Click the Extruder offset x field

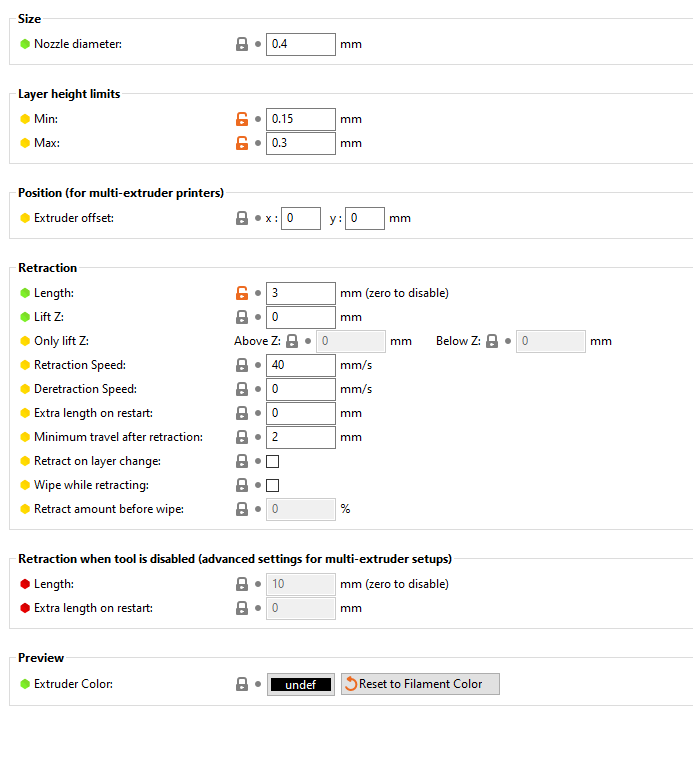pos(300,218)
